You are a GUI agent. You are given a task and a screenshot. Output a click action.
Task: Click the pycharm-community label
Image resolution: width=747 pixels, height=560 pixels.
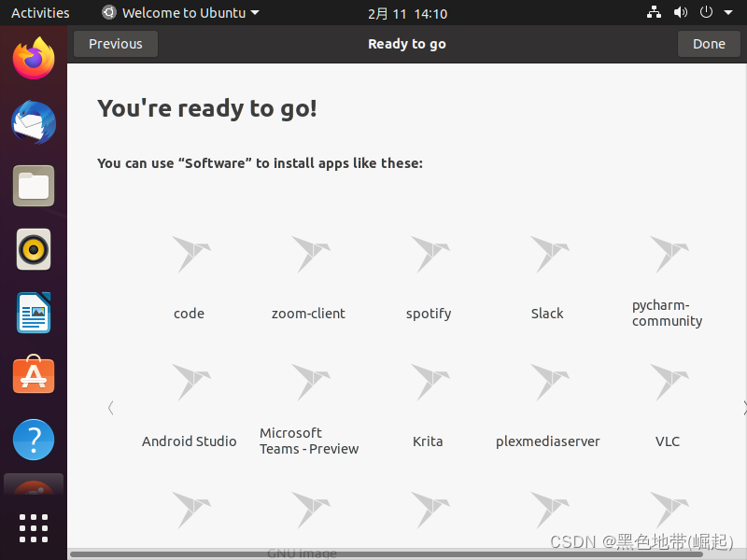[667, 313]
